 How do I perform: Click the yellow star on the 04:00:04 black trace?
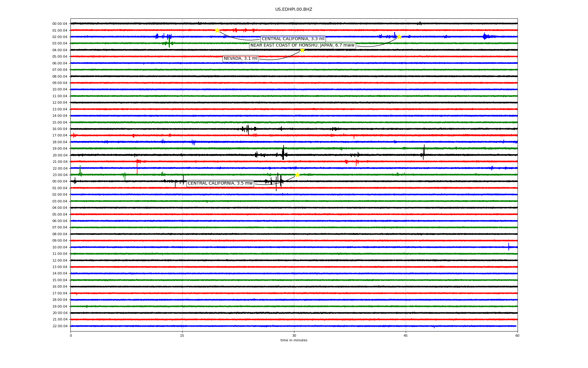302,50
